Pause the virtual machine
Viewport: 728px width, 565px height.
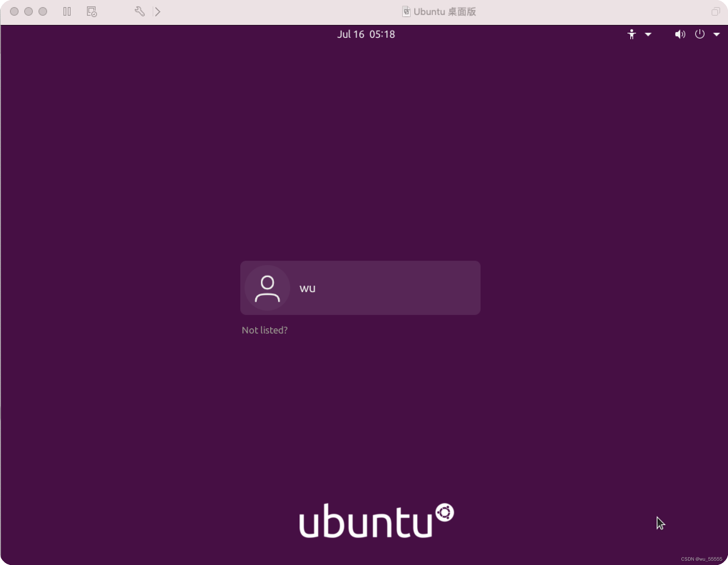point(67,12)
